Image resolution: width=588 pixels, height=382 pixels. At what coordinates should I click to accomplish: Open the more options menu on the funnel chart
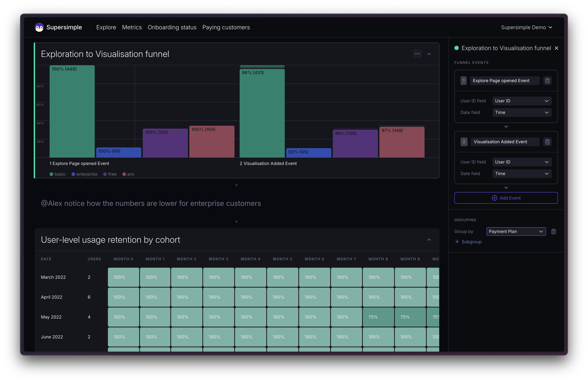coord(417,54)
